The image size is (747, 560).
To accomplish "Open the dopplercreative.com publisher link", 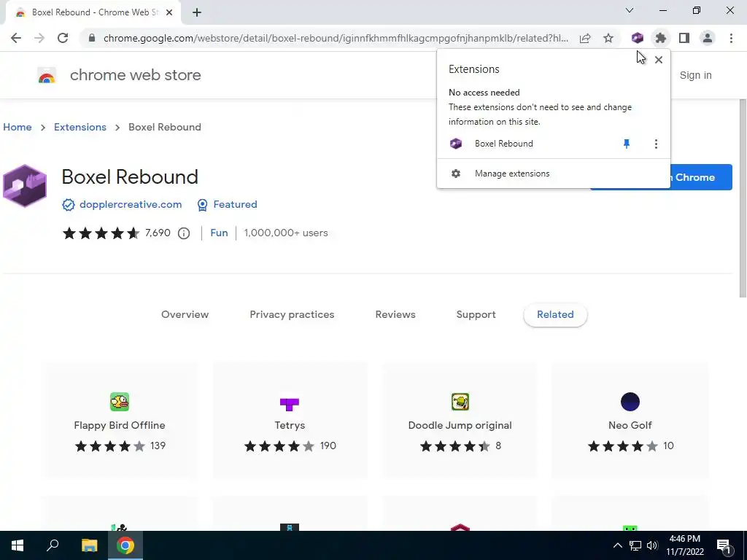I will tap(131, 204).
